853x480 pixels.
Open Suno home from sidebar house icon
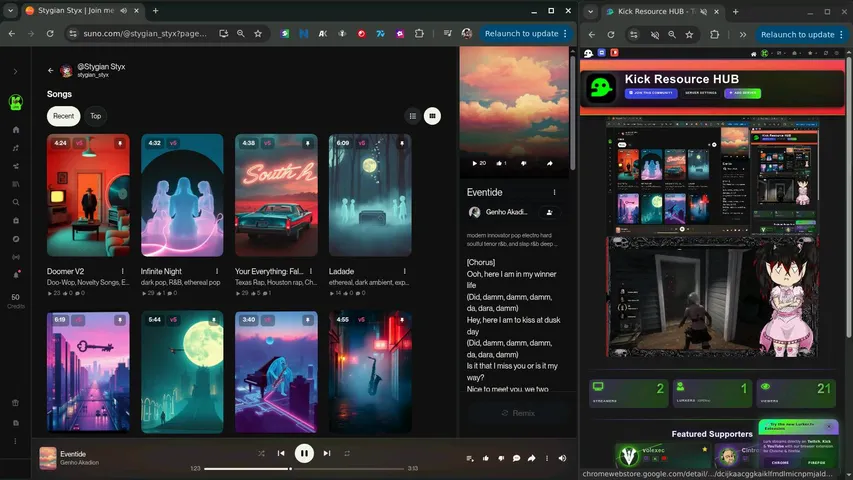coord(16,130)
